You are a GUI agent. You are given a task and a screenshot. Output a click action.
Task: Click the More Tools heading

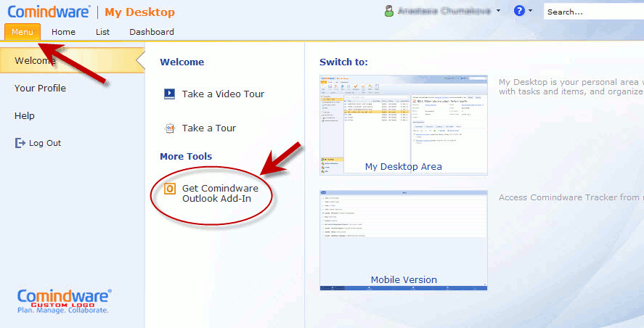[x=186, y=157]
